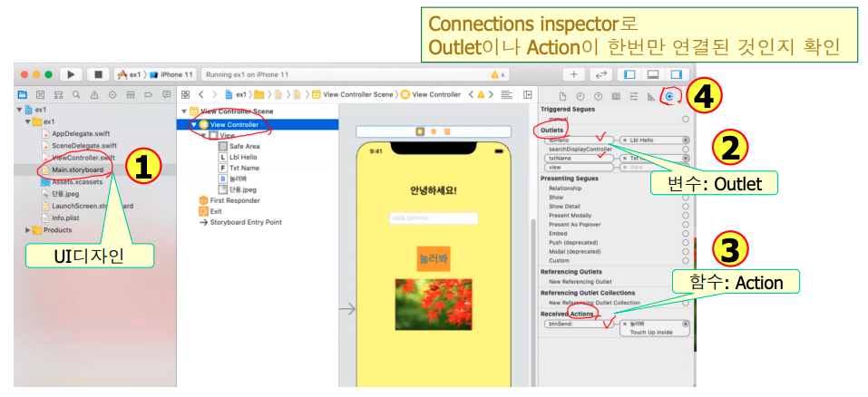Click the name text field on canvas

tap(434, 218)
